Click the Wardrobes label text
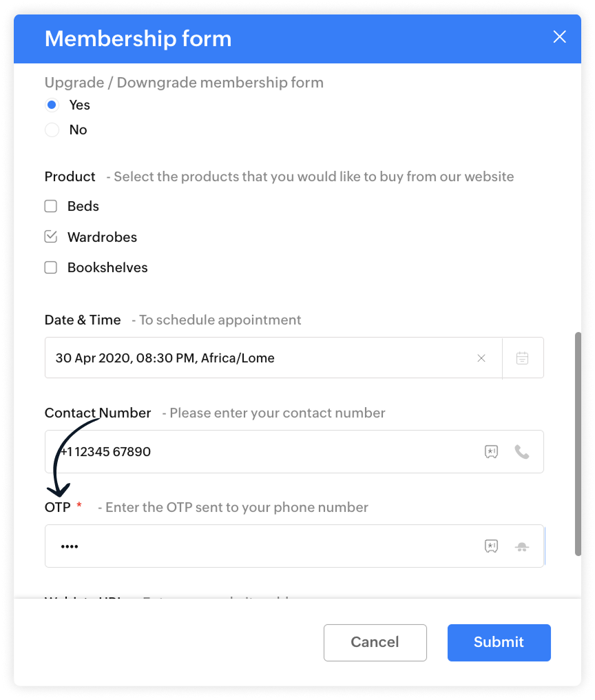The image size is (595, 700). click(102, 237)
